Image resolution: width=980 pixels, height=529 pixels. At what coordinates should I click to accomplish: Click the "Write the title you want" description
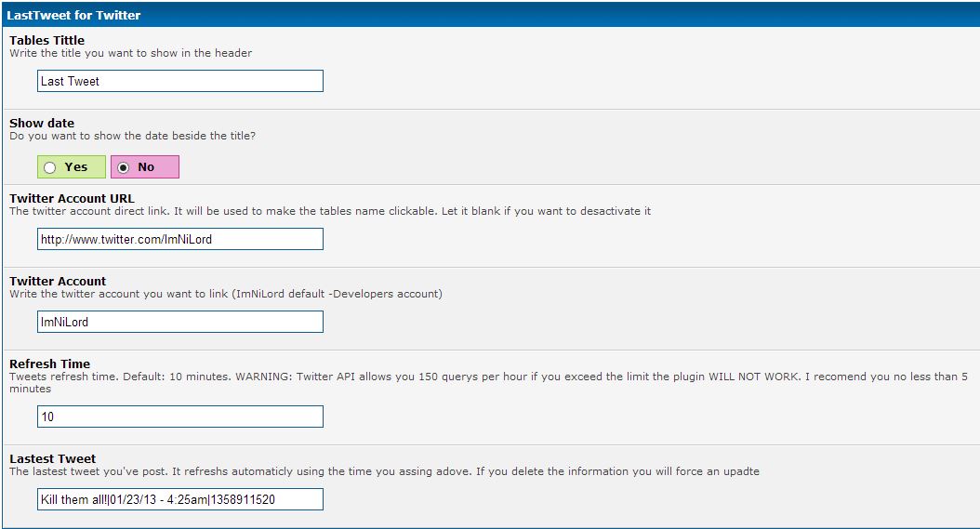(x=130, y=53)
